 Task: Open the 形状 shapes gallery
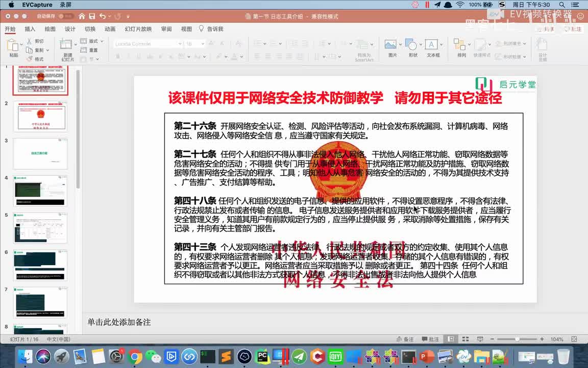click(x=411, y=44)
